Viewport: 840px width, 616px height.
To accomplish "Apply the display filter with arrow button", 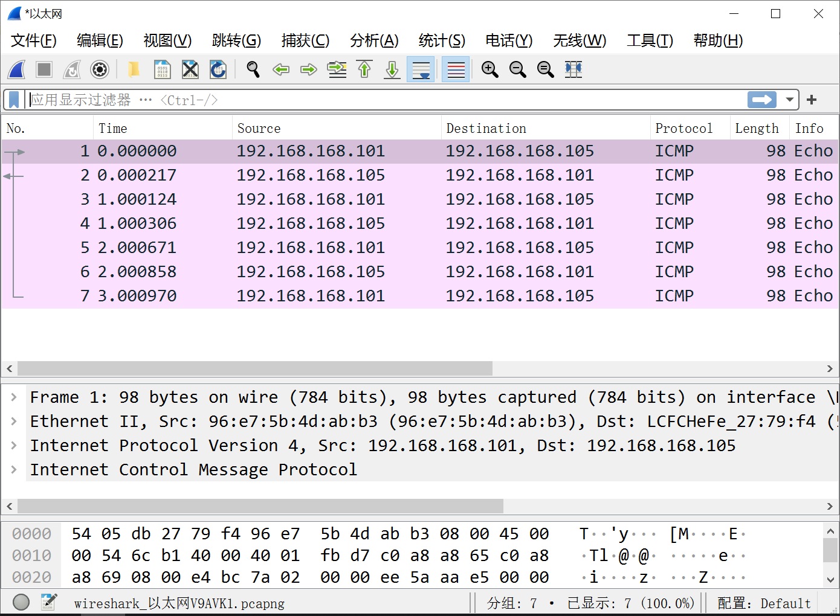I will (x=761, y=99).
